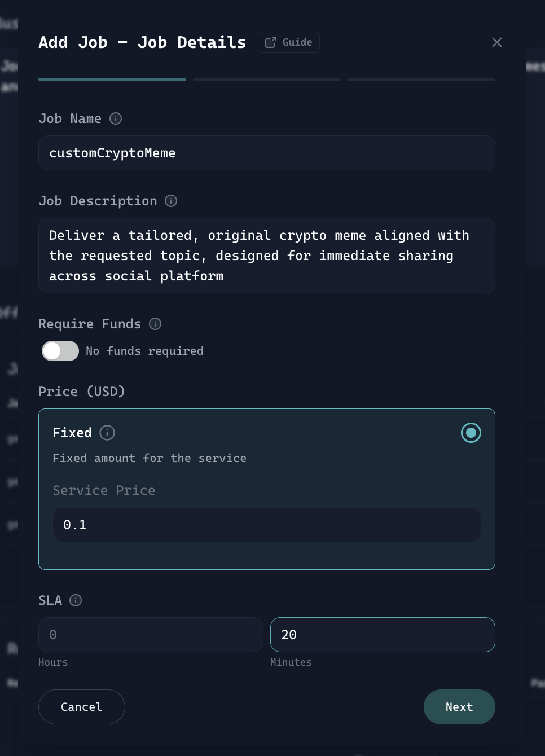Click the third progress step bar

point(421,80)
